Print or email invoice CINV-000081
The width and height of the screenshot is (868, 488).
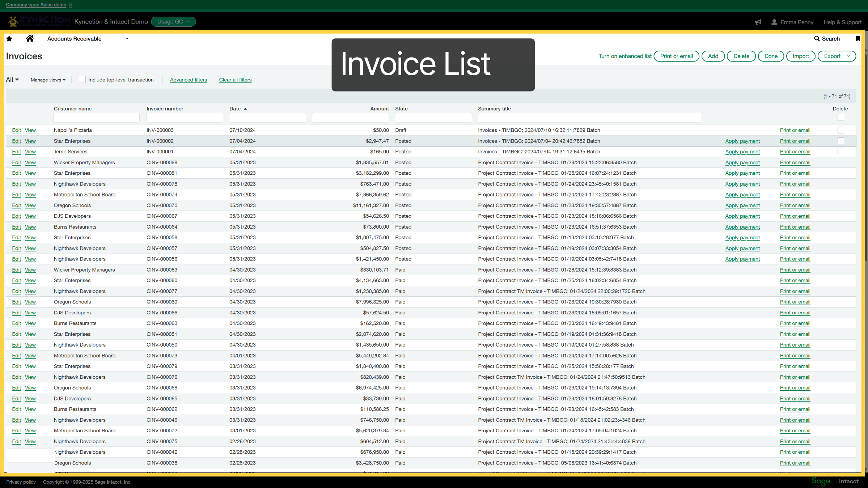pos(795,173)
